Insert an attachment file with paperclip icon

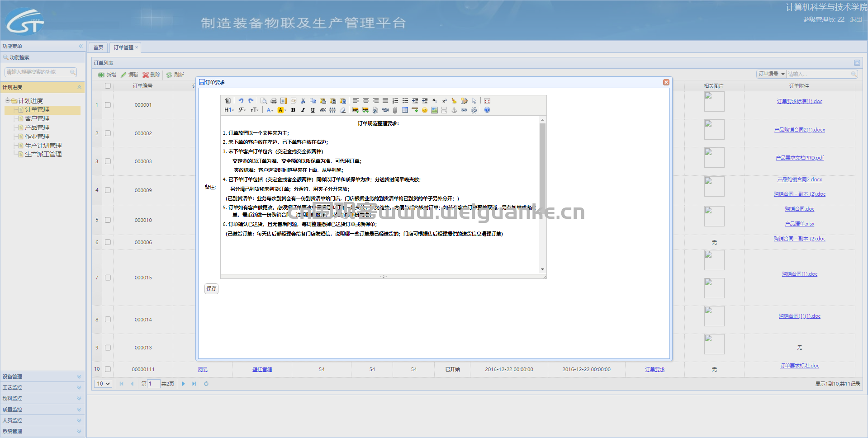(x=395, y=110)
